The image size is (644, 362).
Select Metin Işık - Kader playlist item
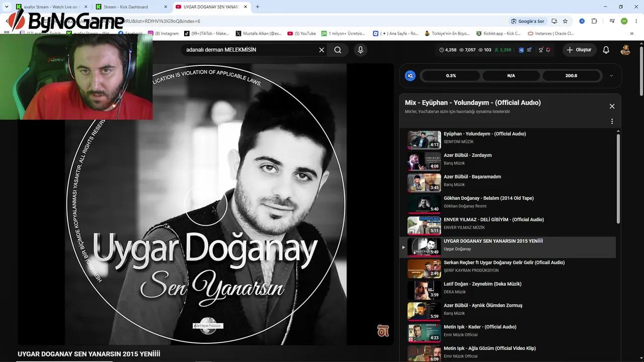pyautogui.click(x=508, y=333)
